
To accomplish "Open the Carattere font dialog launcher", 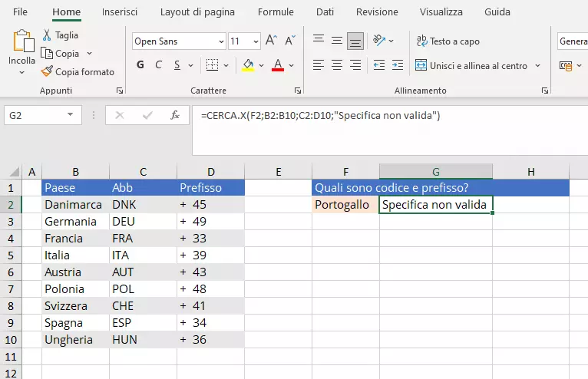I will coord(298,91).
